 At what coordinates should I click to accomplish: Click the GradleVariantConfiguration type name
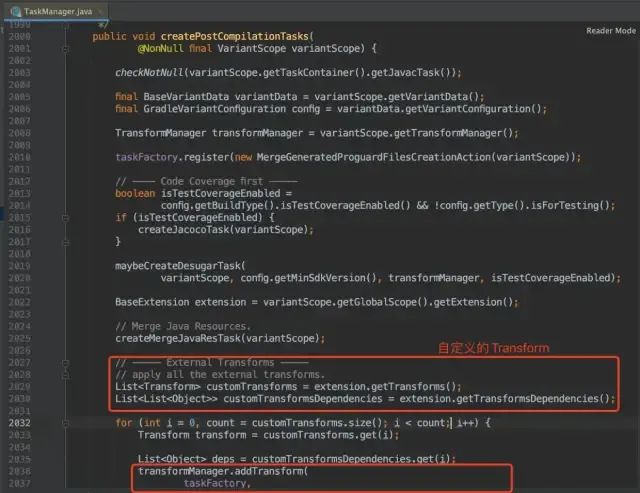(x=214, y=109)
